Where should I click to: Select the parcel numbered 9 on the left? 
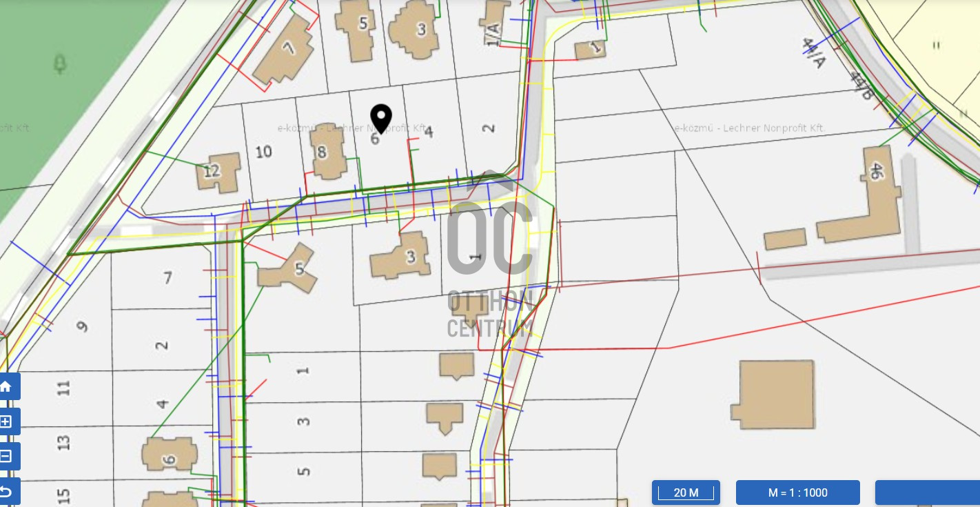[x=81, y=326]
